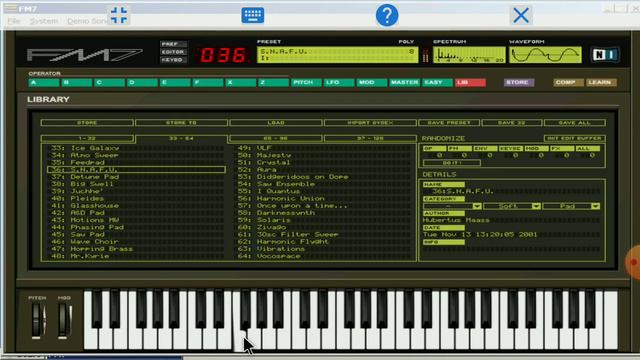Click the library STORE button
640x360 pixels.
87,122
